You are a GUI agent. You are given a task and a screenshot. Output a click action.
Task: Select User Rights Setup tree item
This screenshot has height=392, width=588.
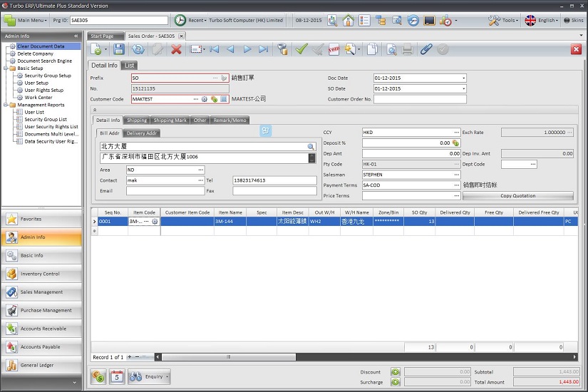point(44,90)
